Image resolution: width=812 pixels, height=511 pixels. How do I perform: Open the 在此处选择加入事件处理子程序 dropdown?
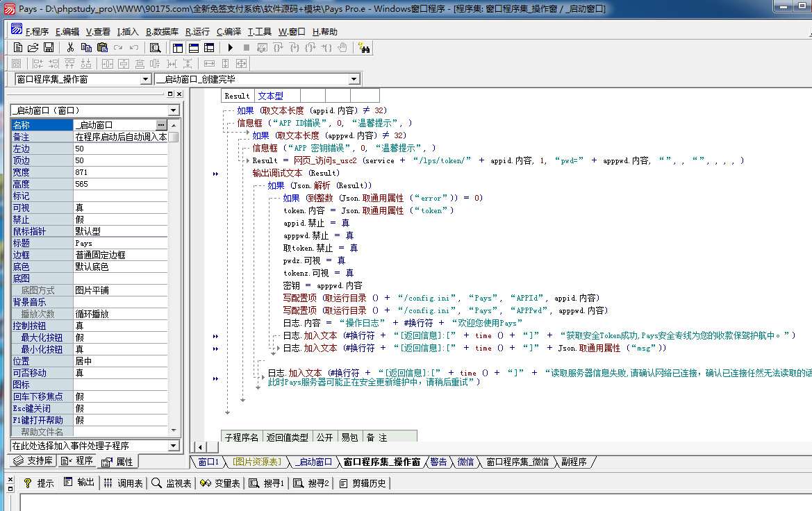[174, 446]
